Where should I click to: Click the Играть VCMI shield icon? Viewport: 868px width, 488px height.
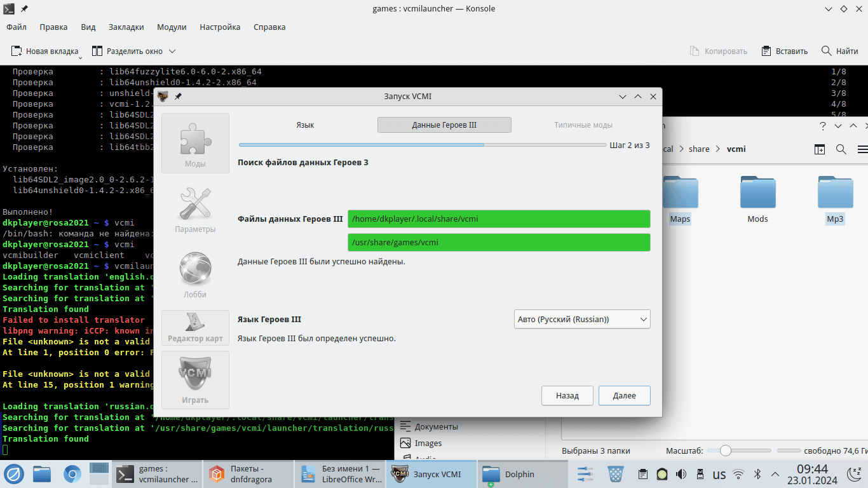point(195,380)
